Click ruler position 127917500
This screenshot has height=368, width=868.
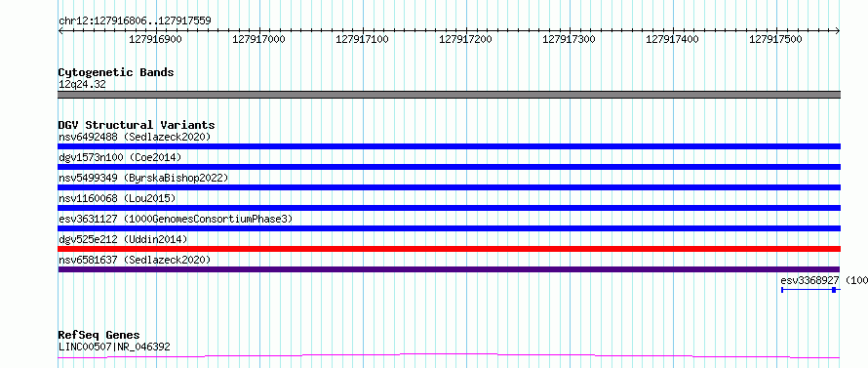(775, 39)
